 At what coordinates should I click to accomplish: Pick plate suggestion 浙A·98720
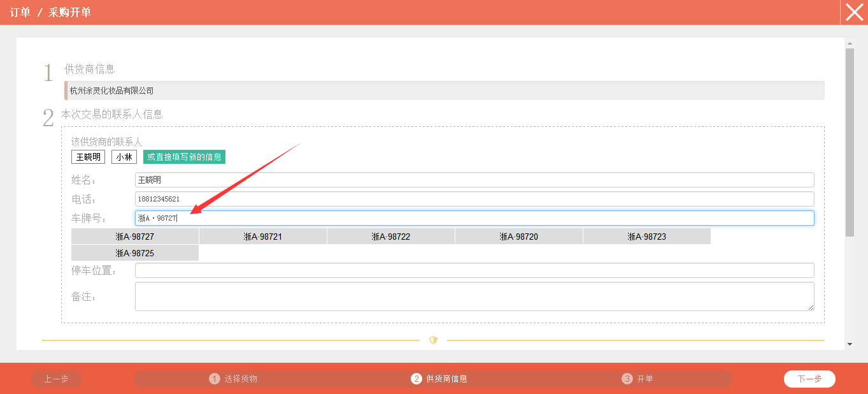519,237
